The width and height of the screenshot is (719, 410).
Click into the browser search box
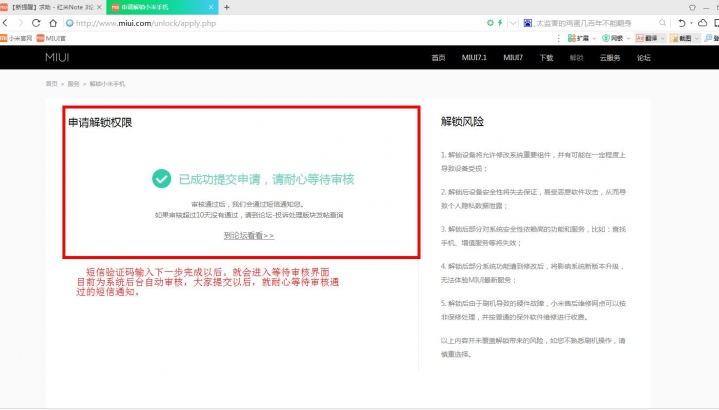click(x=596, y=23)
